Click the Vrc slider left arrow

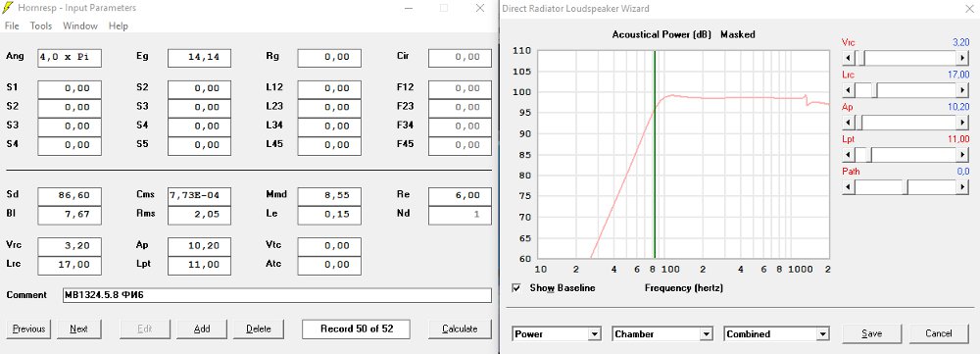click(848, 58)
